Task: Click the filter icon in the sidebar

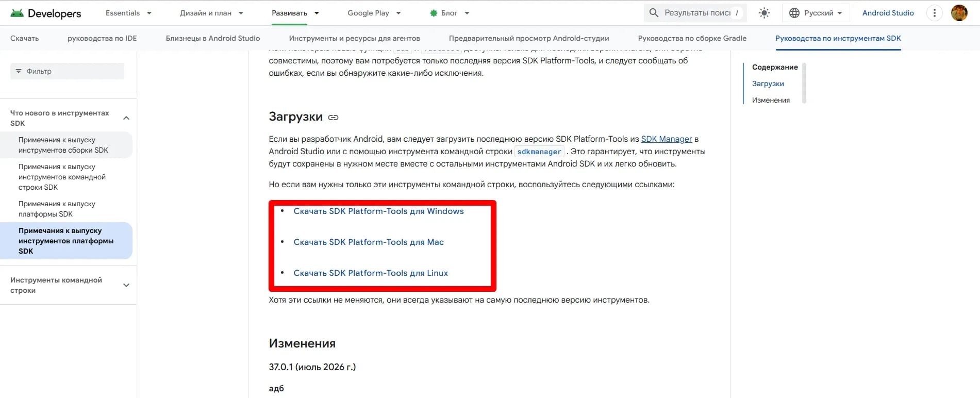Action: click(x=19, y=71)
